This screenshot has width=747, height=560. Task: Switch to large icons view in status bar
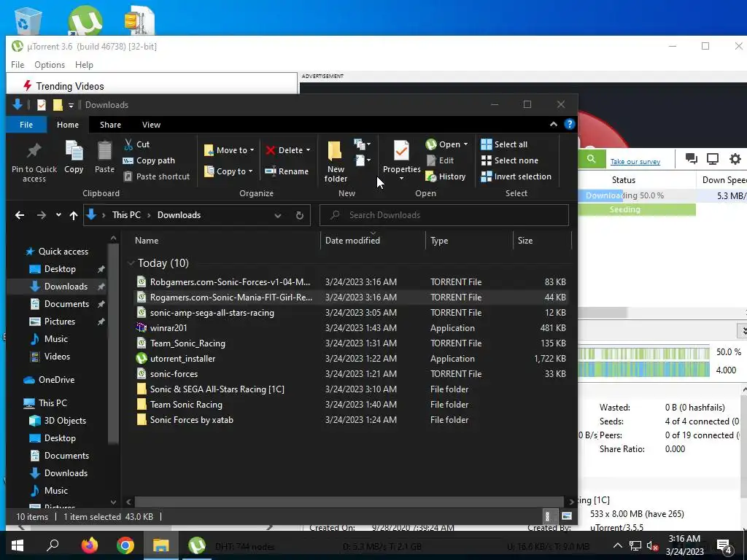point(566,516)
